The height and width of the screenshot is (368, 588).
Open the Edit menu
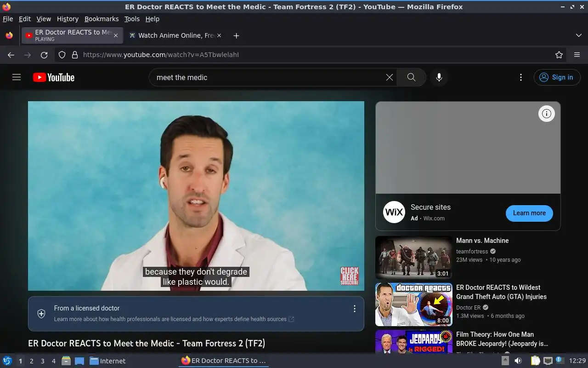pyautogui.click(x=25, y=19)
